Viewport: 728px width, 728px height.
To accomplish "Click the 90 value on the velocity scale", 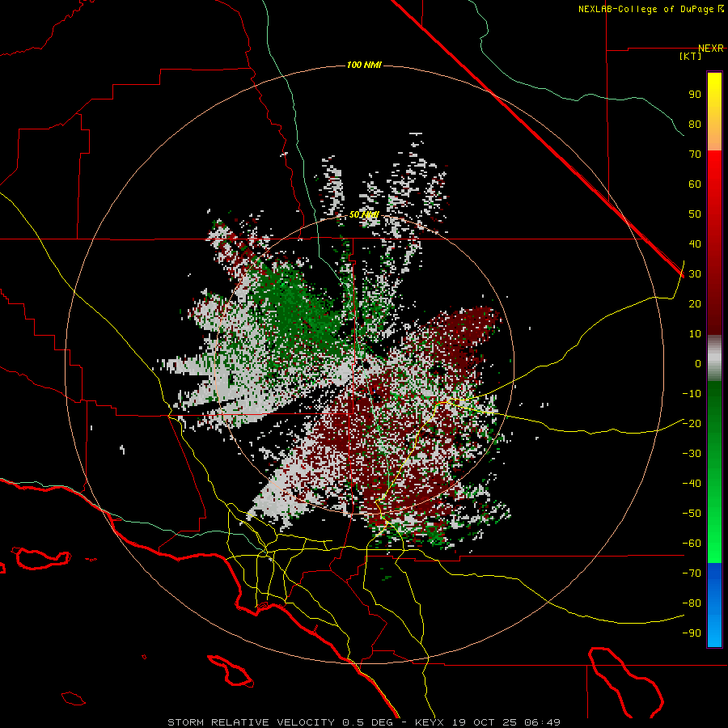I will pyautogui.click(x=695, y=95).
